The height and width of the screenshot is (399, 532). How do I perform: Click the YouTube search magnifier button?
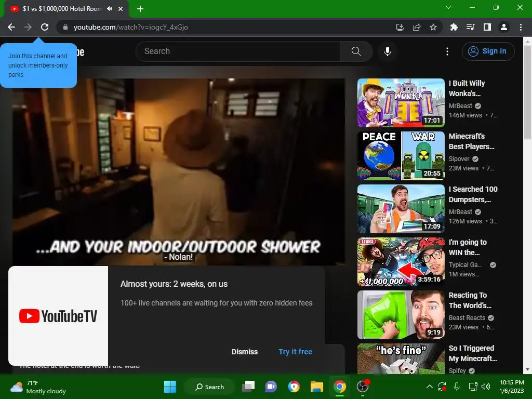coord(356,51)
